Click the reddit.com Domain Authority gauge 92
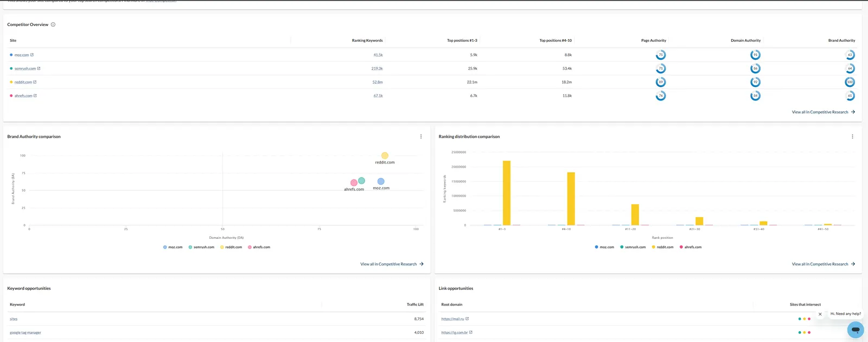This screenshot has height=342, width=868. coord(755,82)
